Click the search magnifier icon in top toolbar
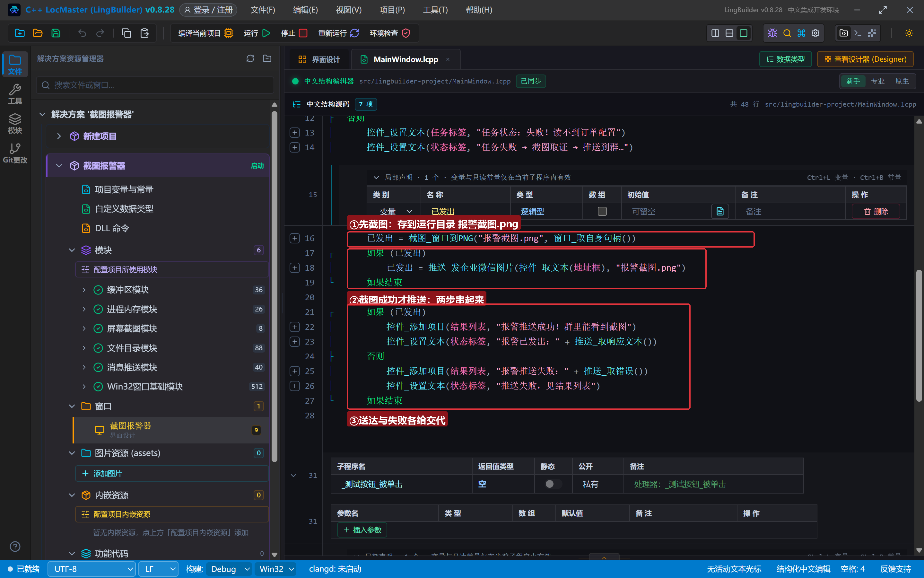 pos(787,33)
